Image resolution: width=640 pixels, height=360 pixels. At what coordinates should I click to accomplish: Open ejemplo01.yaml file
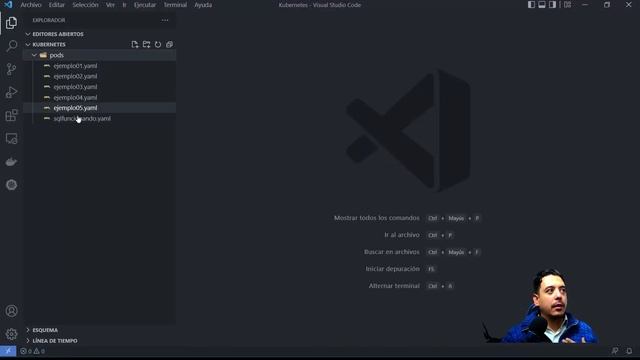tap(100, 66)
